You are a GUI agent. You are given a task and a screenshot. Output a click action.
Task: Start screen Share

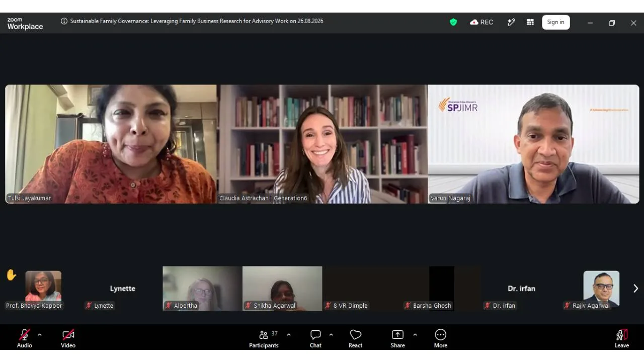pos(397,338)
